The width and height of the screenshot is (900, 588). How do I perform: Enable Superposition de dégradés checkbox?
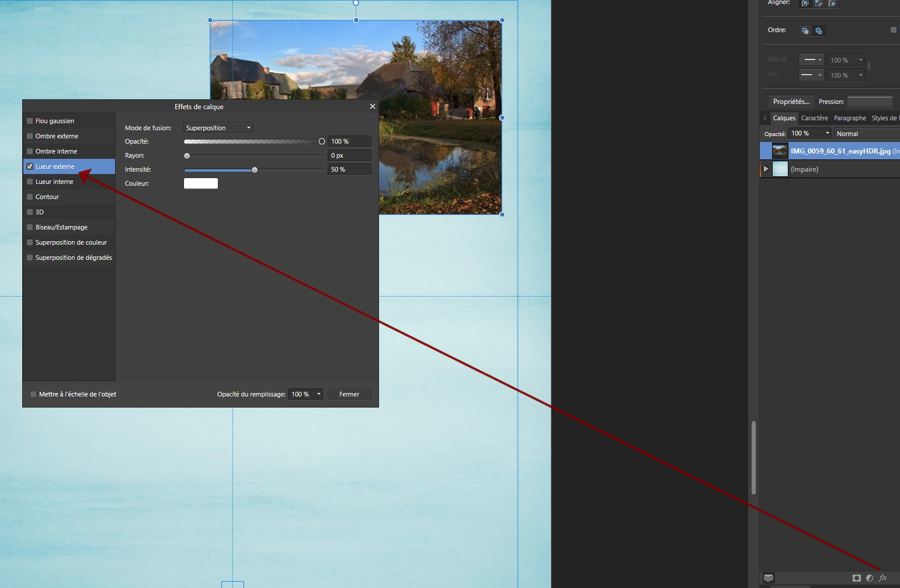tap(30, 258)
